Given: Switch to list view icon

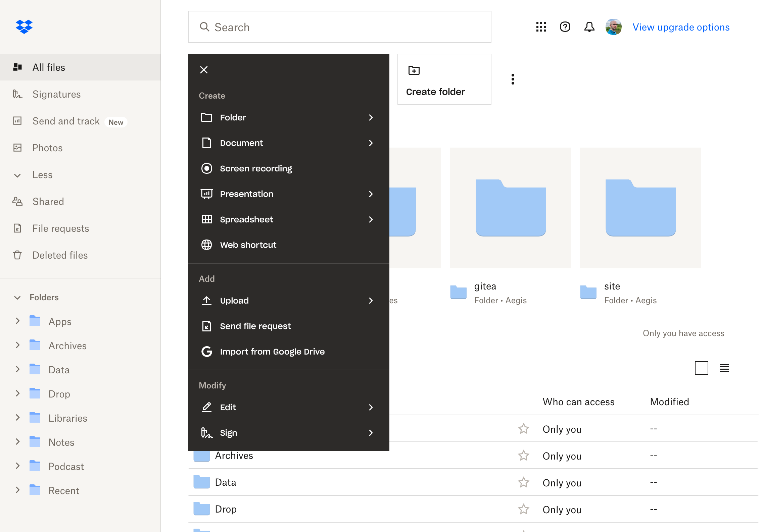Looking at the screenshot, I should point(724,368).
